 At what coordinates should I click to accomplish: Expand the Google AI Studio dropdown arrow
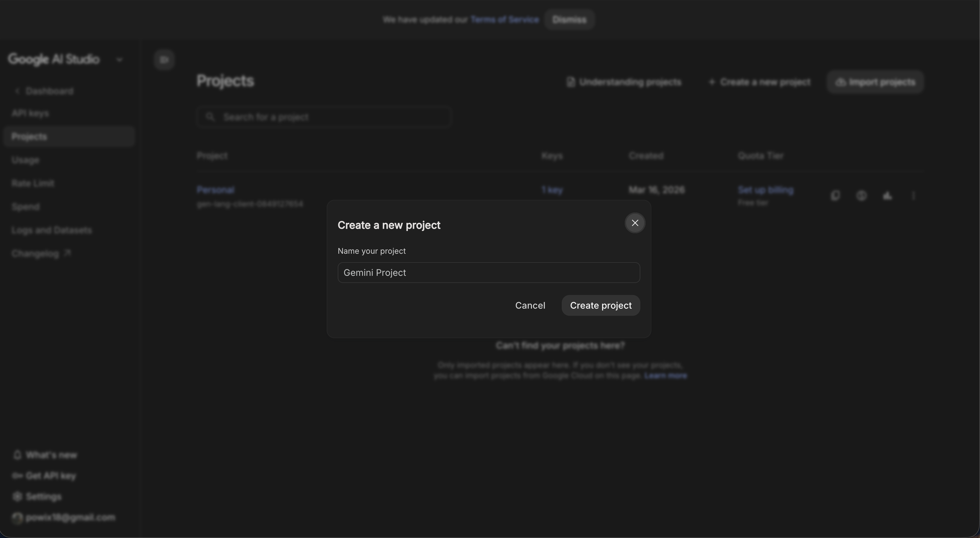119,60
